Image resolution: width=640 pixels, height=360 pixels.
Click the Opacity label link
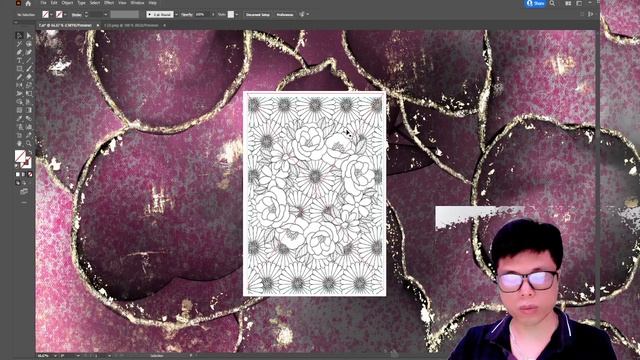(x=187, y=15)
